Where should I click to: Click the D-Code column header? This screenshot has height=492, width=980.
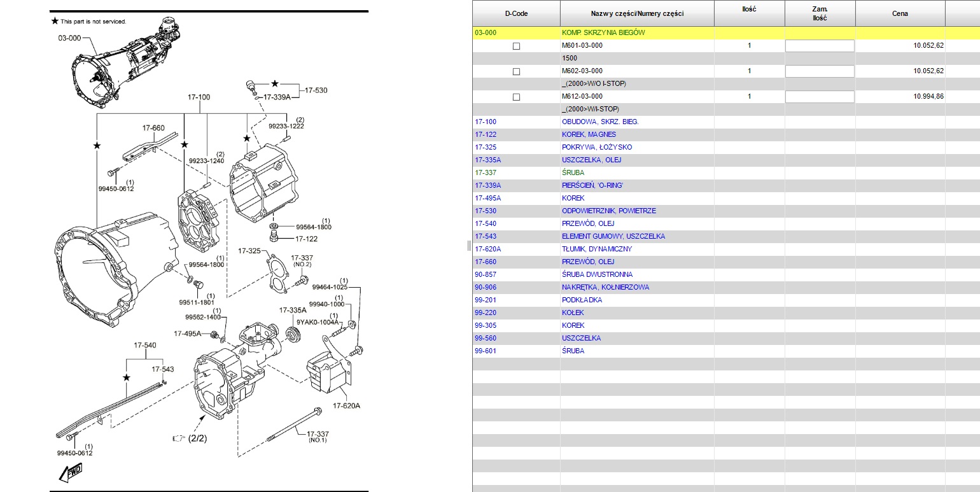pos(516,13)
